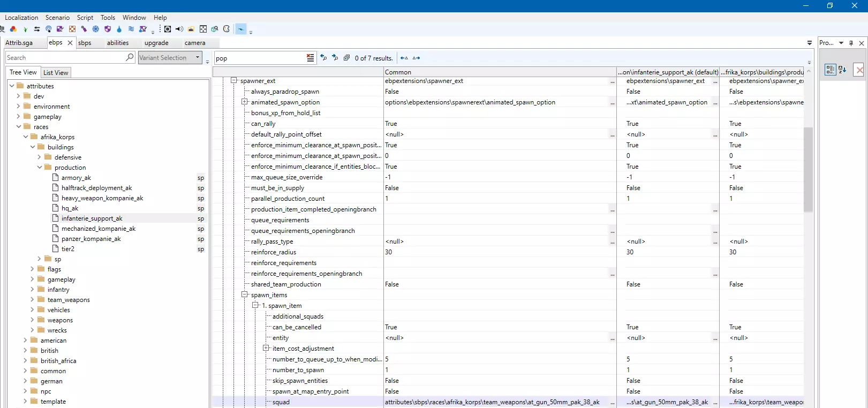Clear the 'pop' search filter

tap(310, 58)
